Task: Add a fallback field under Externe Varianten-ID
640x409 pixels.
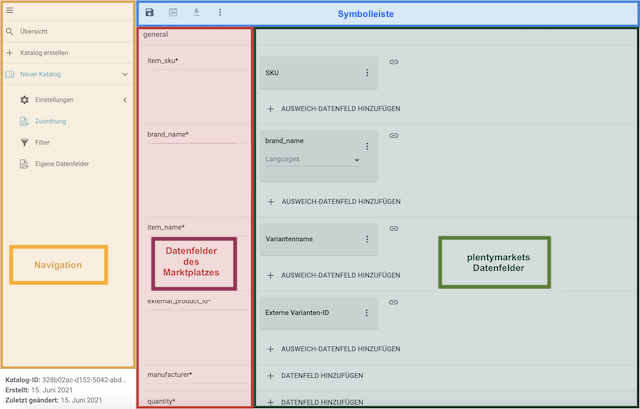Action: point(333,349)
